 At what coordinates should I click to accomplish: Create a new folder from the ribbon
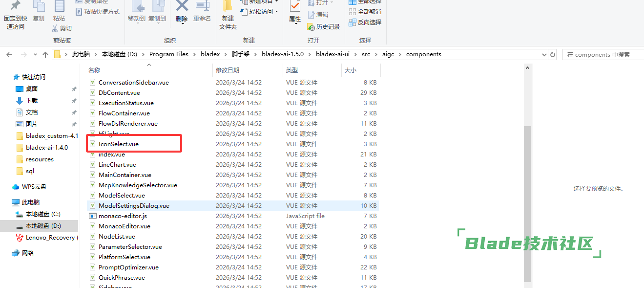tap(228, 15)
